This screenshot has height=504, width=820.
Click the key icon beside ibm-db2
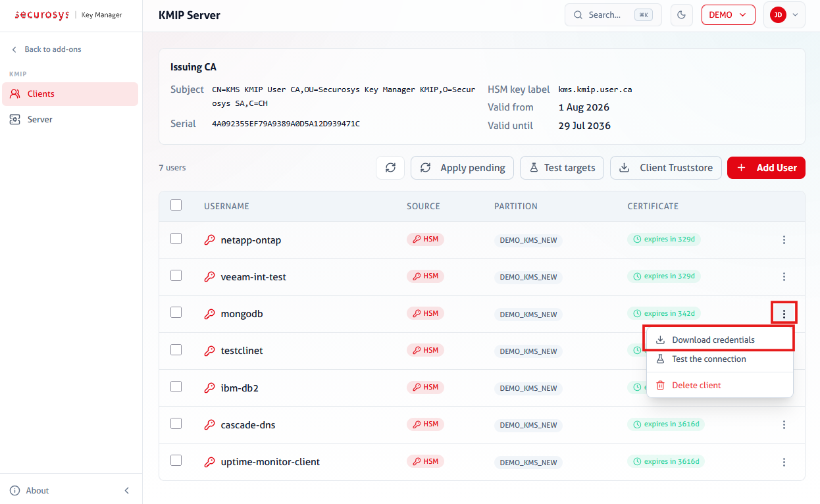click(x=210, y=388)
